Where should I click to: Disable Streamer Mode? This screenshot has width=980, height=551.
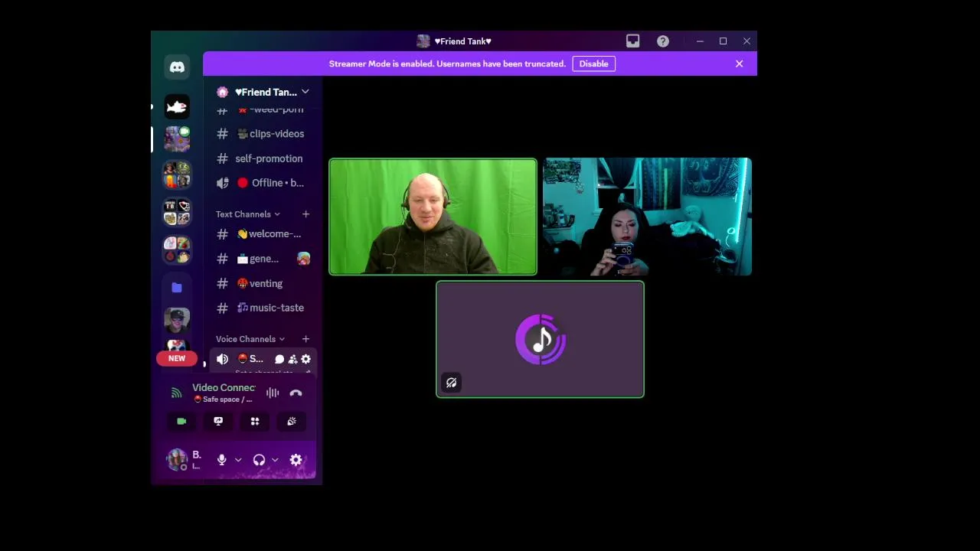[x=593, y=64]
